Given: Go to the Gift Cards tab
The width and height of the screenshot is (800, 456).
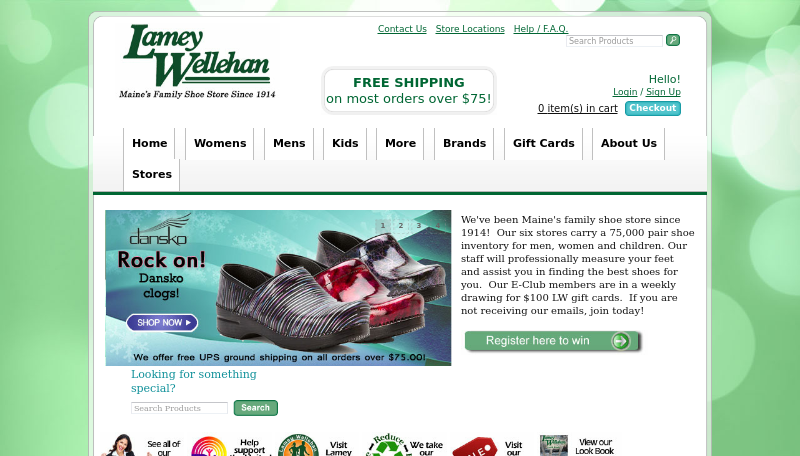Looking at the screenshot, I should pos(544,143).
